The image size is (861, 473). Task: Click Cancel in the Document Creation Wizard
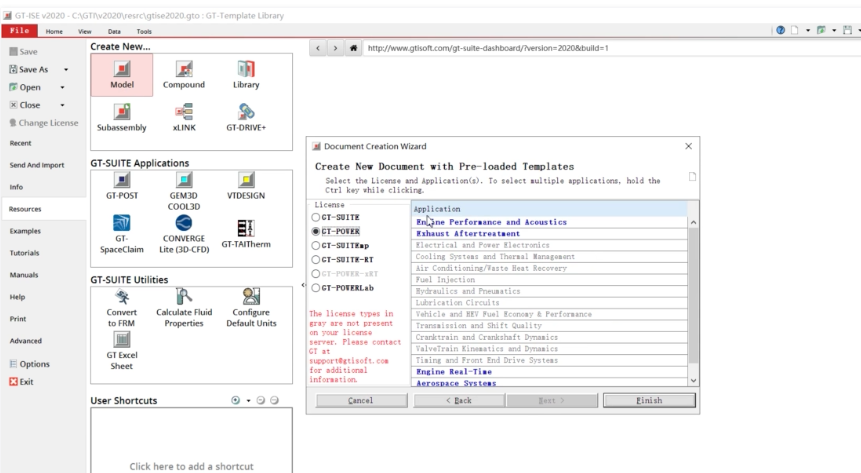[x=361, y=400]
